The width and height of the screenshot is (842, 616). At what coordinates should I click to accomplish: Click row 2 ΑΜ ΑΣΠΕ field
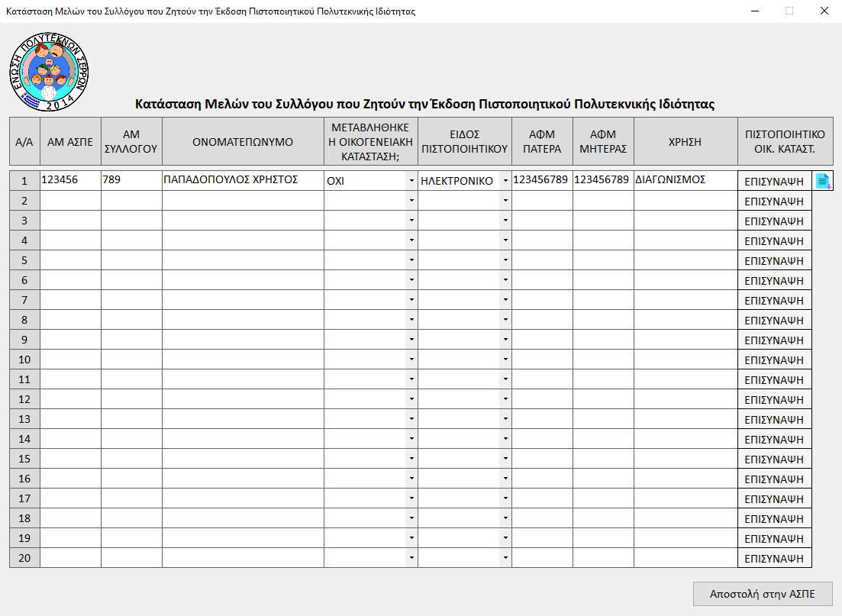click(70, 201)
